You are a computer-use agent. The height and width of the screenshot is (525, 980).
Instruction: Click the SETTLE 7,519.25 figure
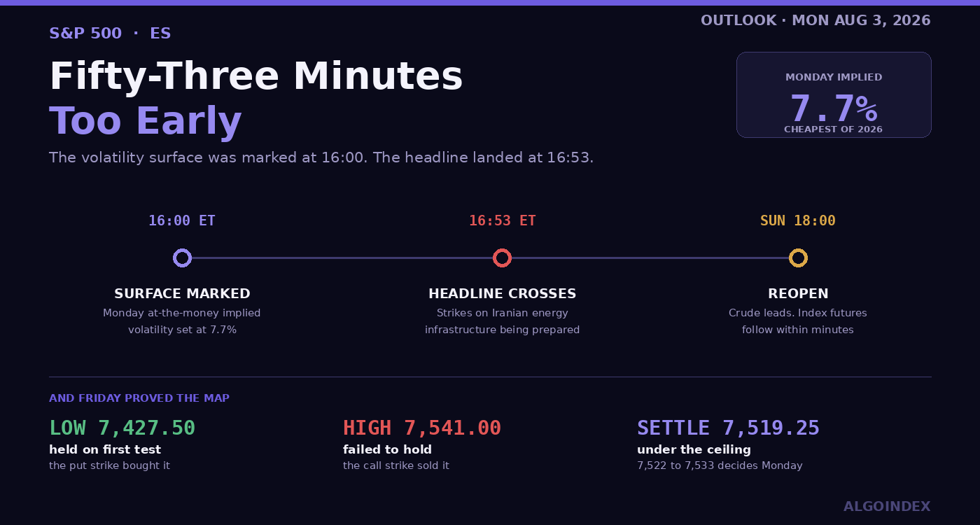pos(728,428)
